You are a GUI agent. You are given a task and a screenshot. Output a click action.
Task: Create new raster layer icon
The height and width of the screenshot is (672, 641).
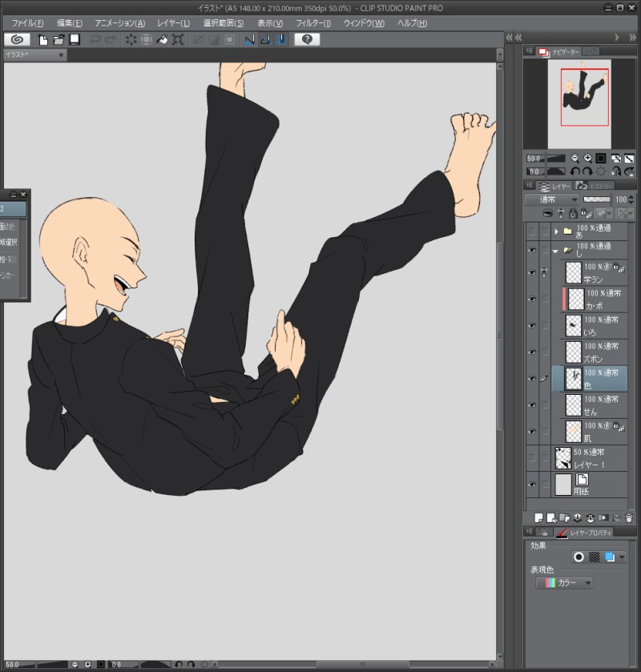538,517
